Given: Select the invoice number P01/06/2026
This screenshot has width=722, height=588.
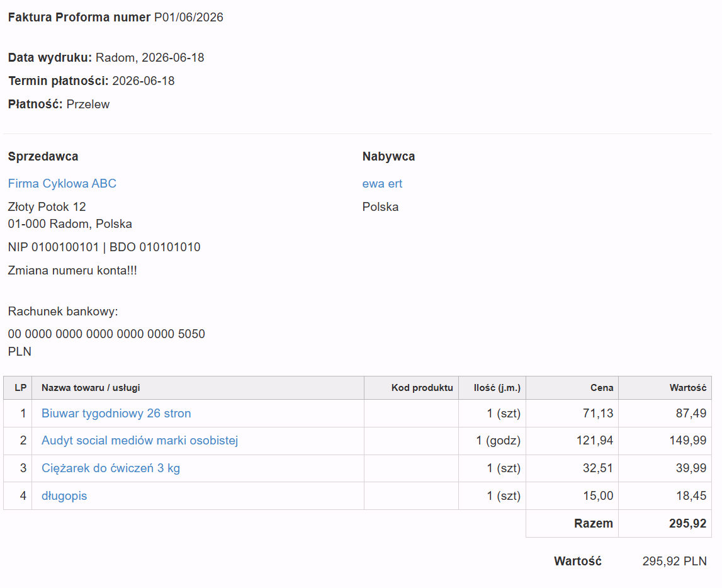Looking at the screenshot, I should pos(188,18).
